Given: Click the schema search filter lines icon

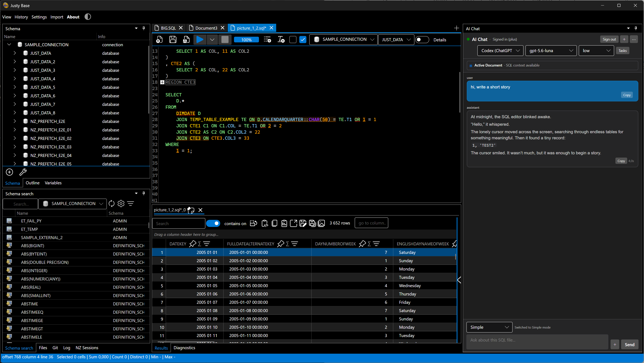Looking at the screenshot, I should 131,204.
